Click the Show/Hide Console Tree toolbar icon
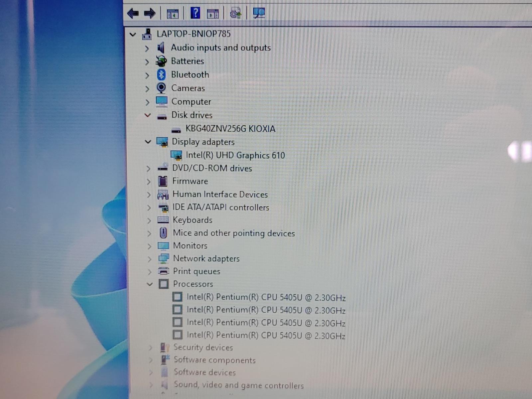 click(172, 14)
